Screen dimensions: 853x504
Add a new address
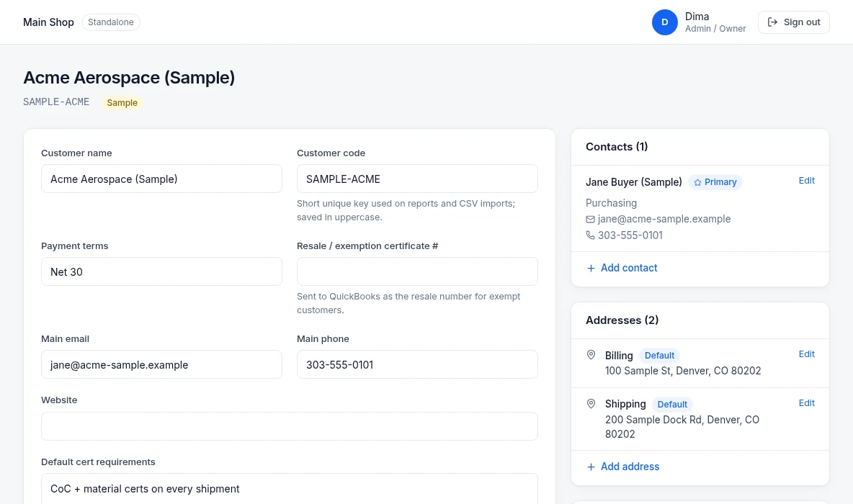tap(623, 467)
